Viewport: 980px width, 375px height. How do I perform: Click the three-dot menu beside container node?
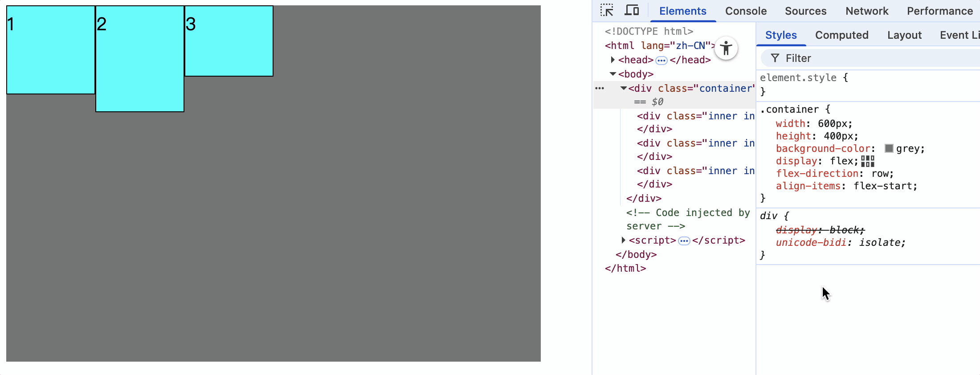[600, 88]
